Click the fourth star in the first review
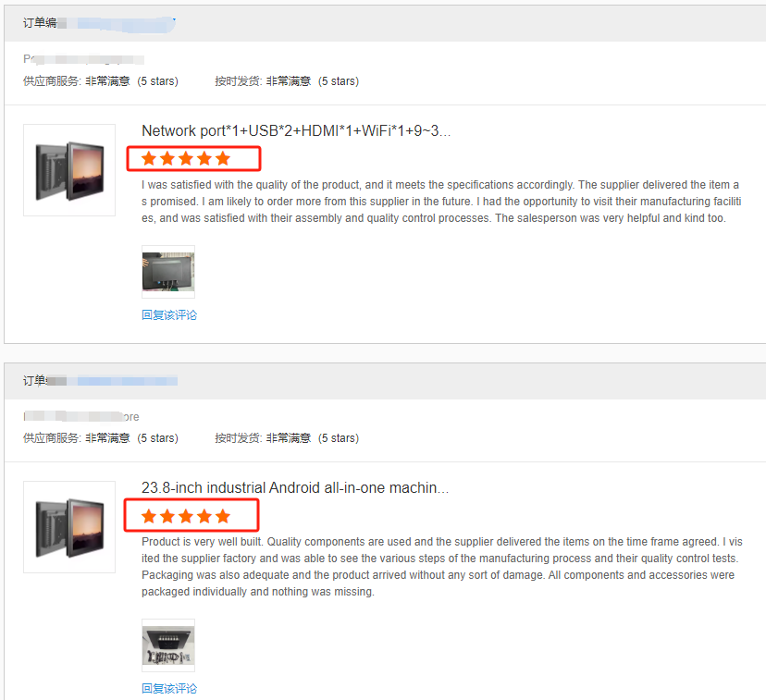Image resolution: width=766 pixels, height=700 pixels. [204, 159]
